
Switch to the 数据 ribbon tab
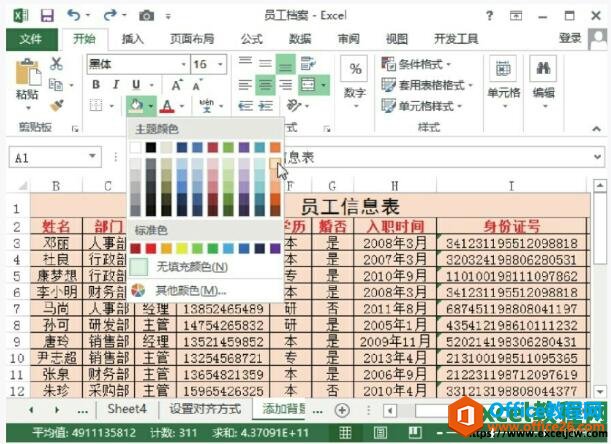click(x=300, y=39)
